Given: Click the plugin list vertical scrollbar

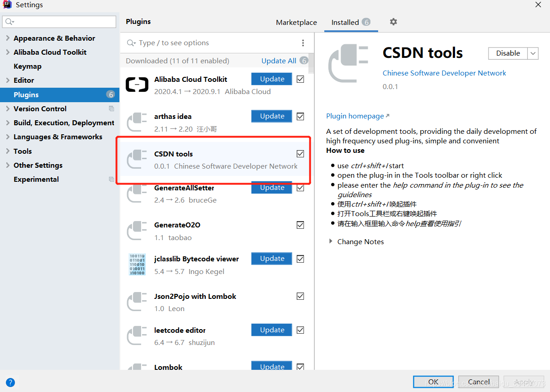Looking at the screenshot, I should tap(311, 63).
